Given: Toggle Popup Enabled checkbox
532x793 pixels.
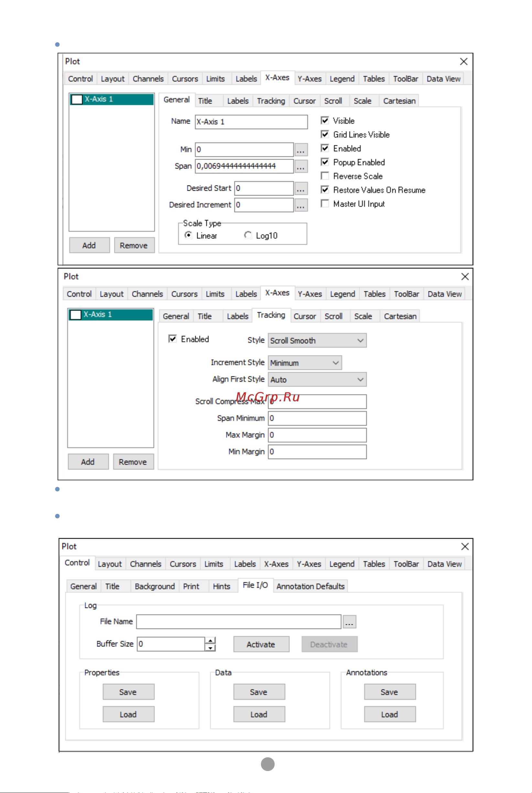Looking at the screenshot, I should [x=325, y=162].
